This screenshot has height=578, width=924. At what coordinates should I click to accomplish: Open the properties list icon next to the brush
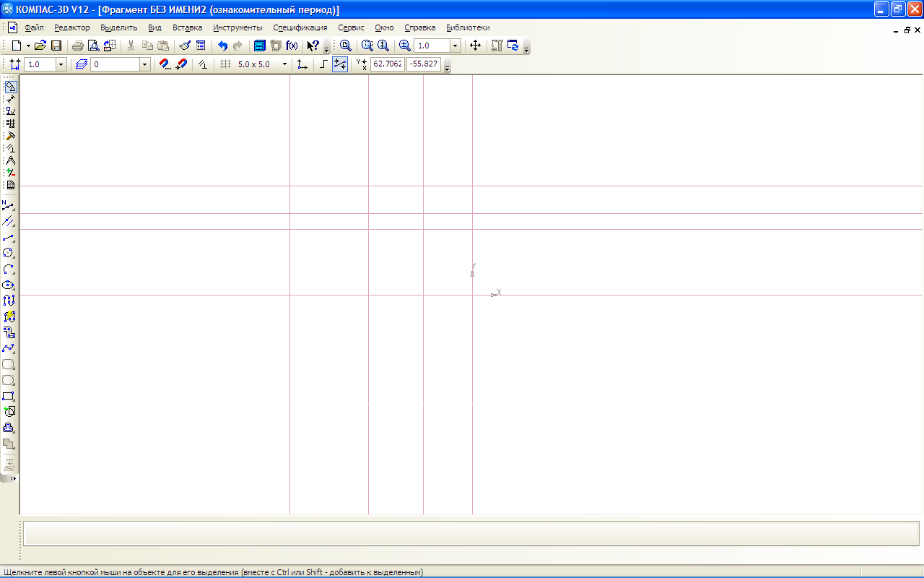click(201, 46)
